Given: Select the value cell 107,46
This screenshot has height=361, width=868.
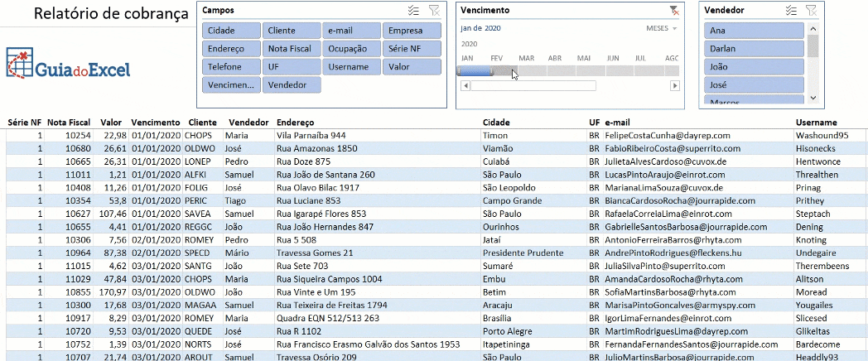Looking at the screenshot, I should tap(111, 214).
